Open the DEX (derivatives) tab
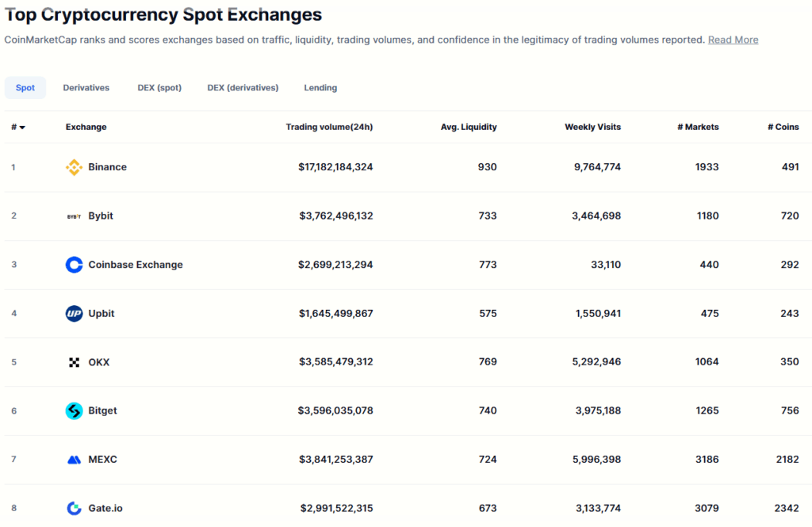 pyautogui.click(x=243, y=87)
